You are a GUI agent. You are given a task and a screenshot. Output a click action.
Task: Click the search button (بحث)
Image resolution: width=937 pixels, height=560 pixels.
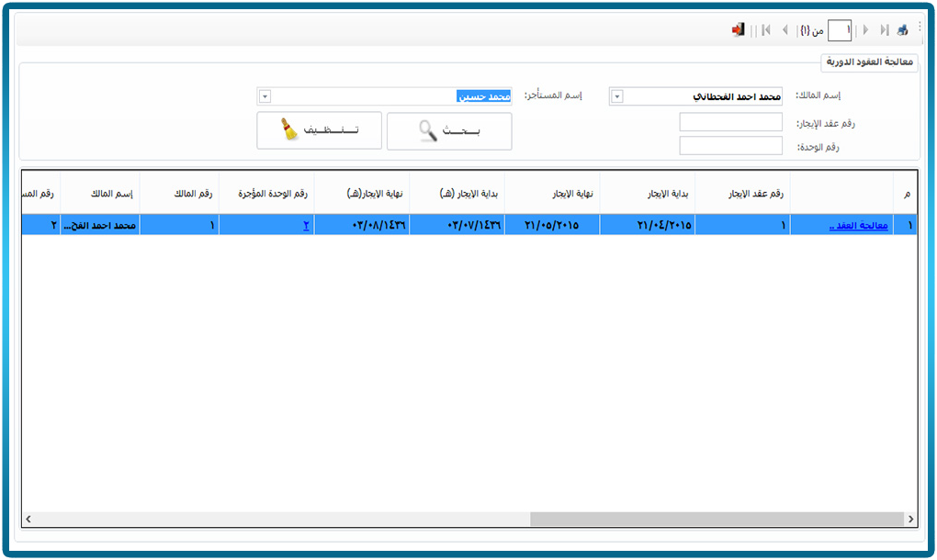point(449,131)
